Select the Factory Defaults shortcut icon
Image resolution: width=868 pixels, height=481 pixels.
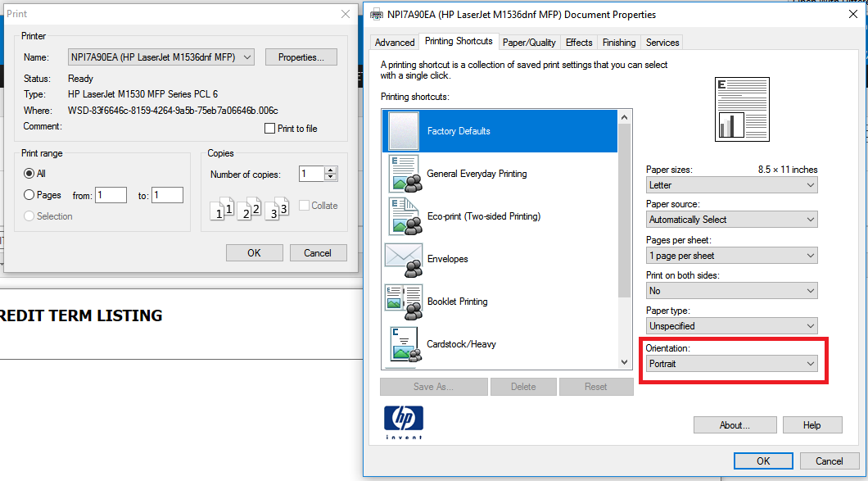404,131
